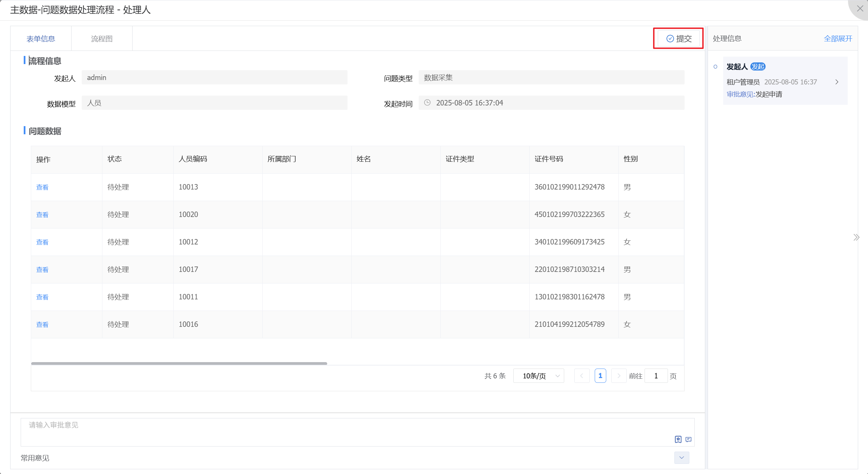Open 查看 link for personnel 10016
This screenshot has width=868, height=474.
coord(42,324)
